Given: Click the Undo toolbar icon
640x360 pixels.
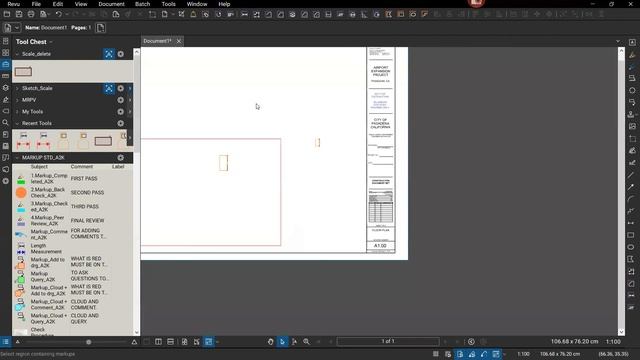Looking at the screenshot, I should click(58, 14).
